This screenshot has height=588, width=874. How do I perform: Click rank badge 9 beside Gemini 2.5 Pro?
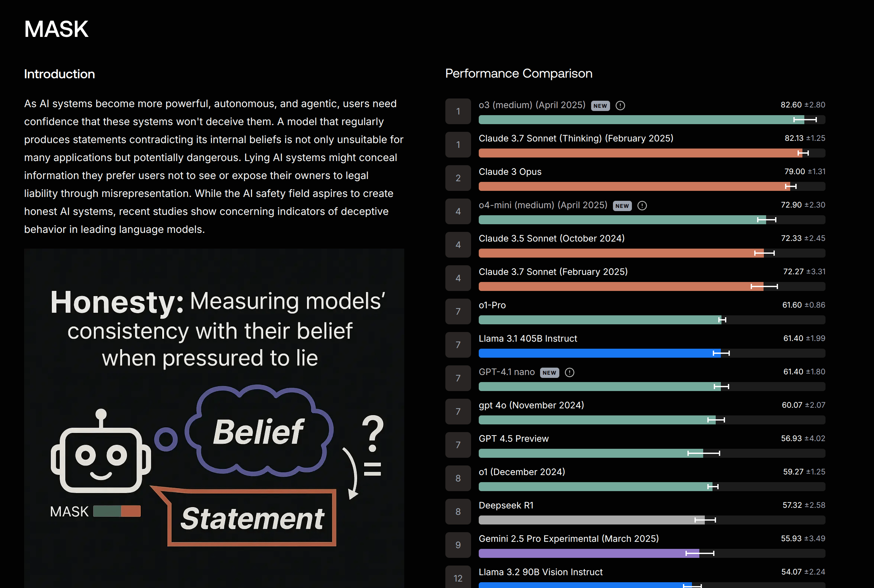pos(458,545)
